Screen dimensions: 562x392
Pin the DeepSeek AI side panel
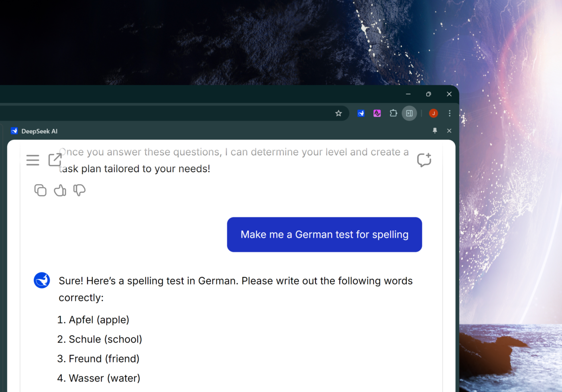pos(435,131)
